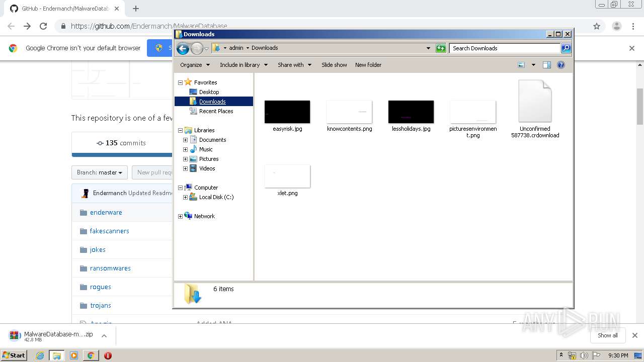Go forward in Chrome
Viewport: 644px width, 362px height.
pyautogui.click(x=27, y=26)
